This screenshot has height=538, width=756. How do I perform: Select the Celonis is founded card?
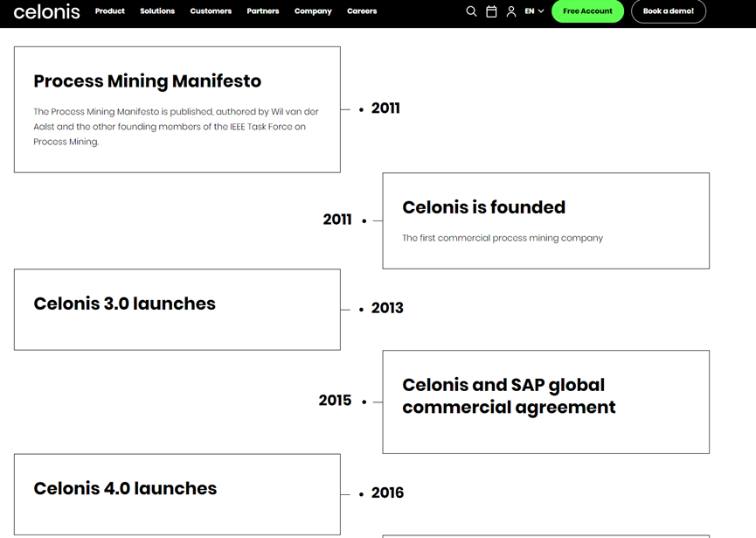coord(545,220)
